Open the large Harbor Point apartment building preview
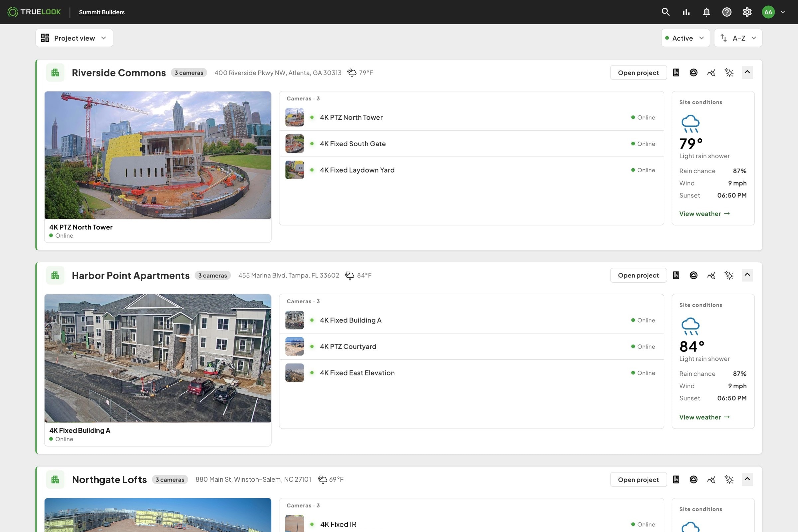Viewport: 798px width, 532px height. [x=158, y=358]
